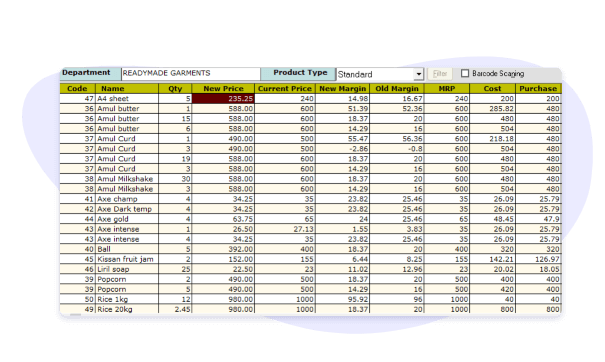Click the Purchase column header
Viewport: 605px width, 362px height.
538,88
